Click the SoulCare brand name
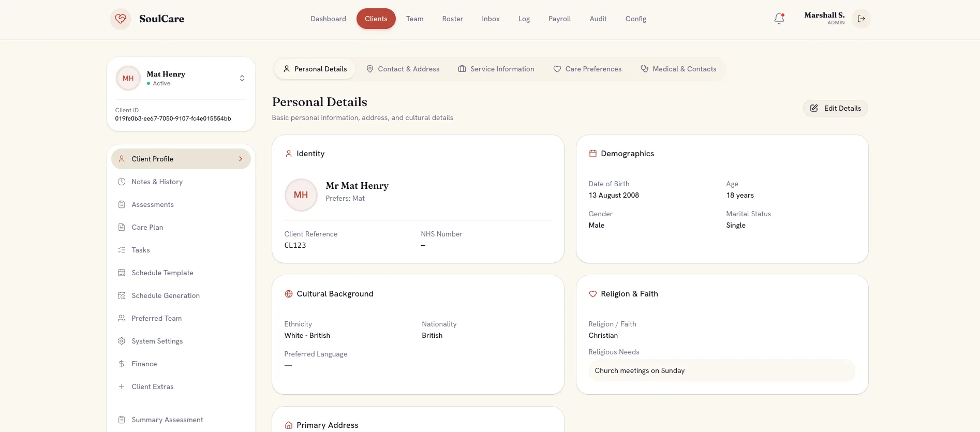This screenshot has width=980, height=432. (x=161, y=19)
